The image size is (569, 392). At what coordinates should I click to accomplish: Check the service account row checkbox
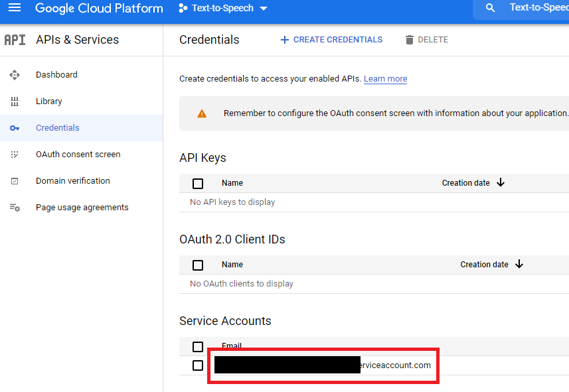[198, 365]
